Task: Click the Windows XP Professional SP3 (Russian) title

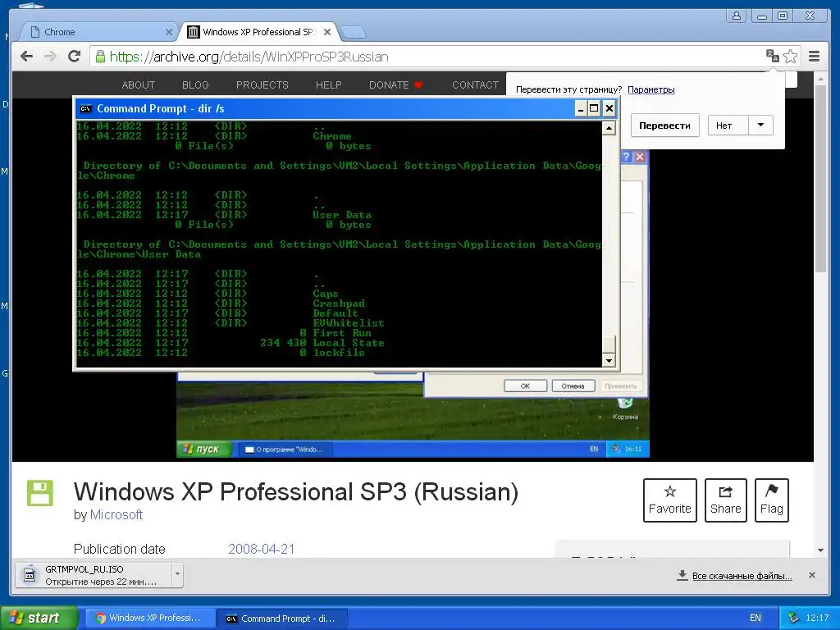Action: click(295, 492)
